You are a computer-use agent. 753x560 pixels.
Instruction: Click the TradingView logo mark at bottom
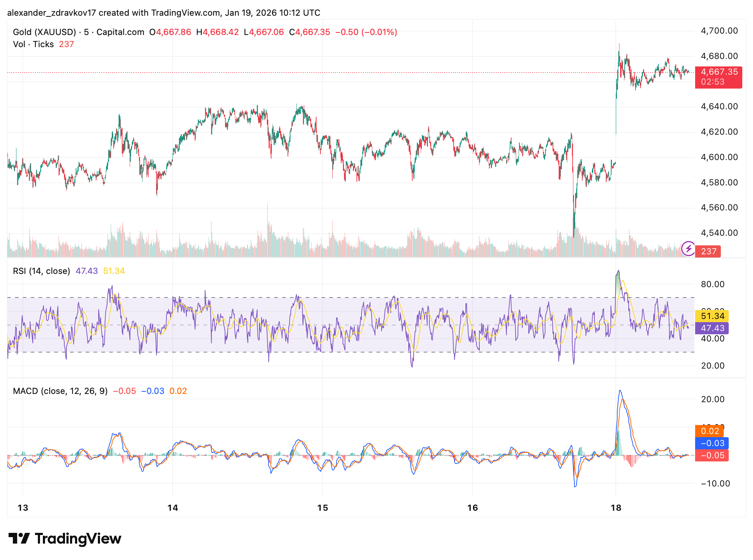(19, 538)
